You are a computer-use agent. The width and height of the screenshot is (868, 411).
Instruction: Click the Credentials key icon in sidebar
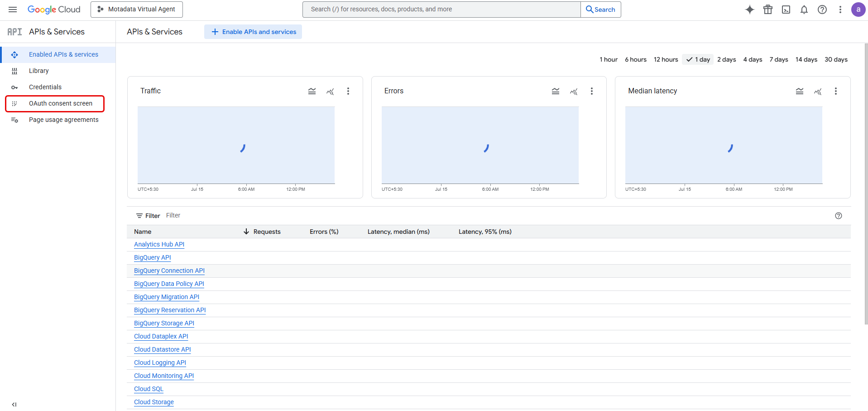click(14, 87)
